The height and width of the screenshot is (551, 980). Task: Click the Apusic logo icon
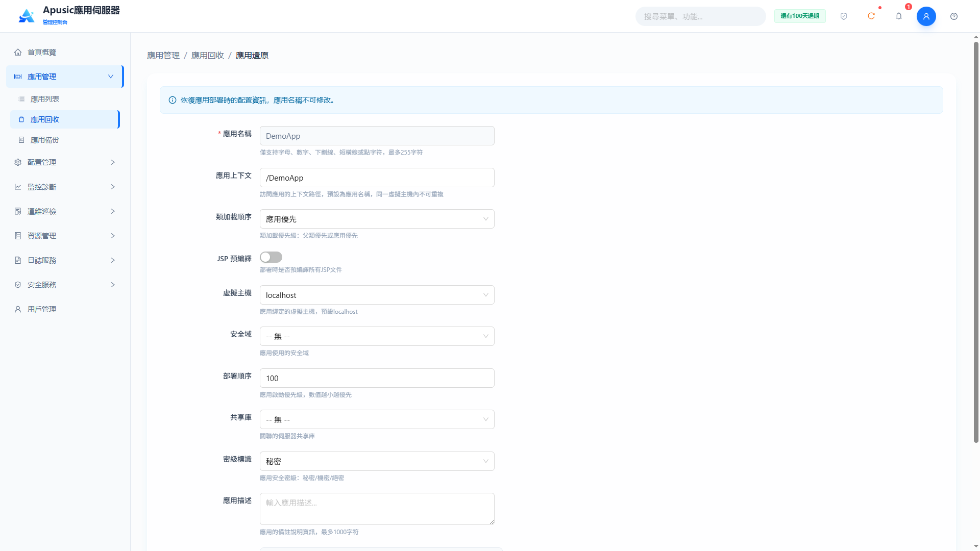pyautogui.click(x=27, y=16)
